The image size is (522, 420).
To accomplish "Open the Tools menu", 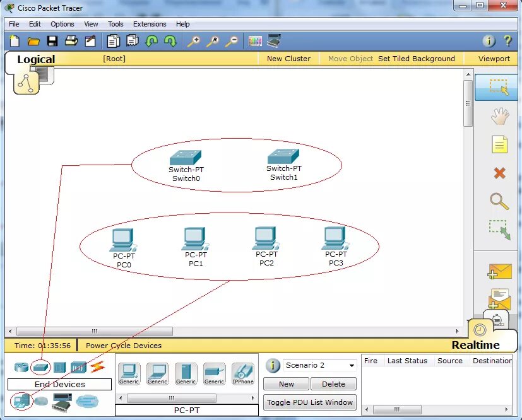I will tap(116, 24).
